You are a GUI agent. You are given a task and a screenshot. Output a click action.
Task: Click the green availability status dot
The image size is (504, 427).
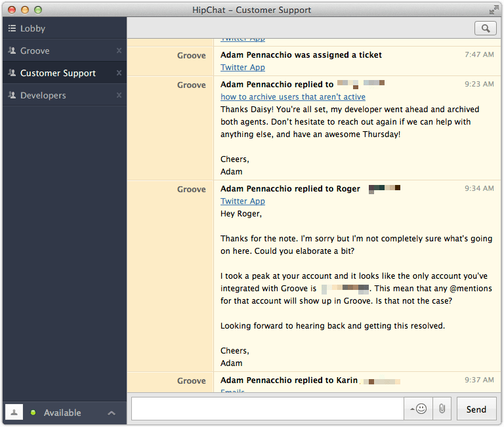tap(33, 413)
